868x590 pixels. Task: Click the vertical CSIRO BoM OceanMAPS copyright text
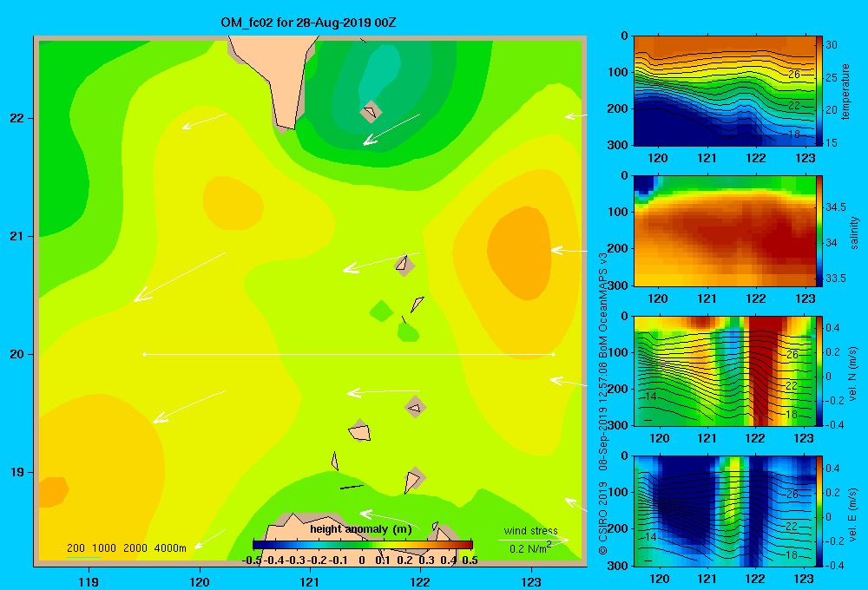click(603, 404)
